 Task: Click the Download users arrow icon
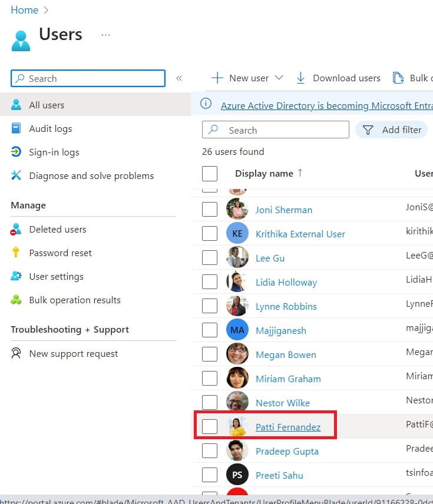click(300, 78)
